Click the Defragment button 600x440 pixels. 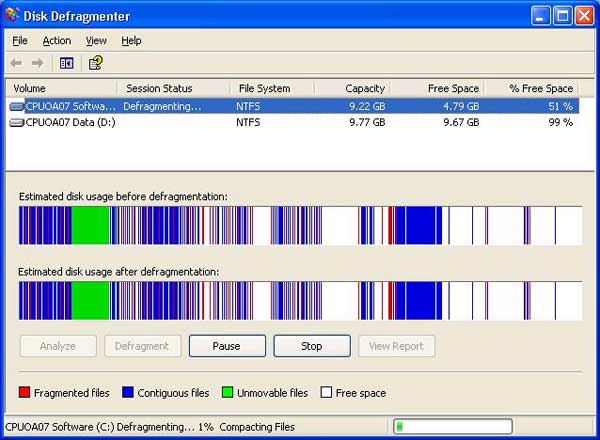pos(142,346)
